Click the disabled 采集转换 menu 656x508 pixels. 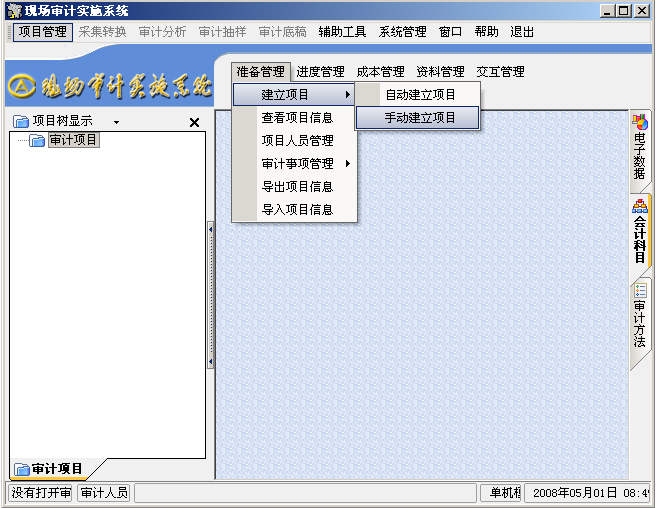pos(102,32)
